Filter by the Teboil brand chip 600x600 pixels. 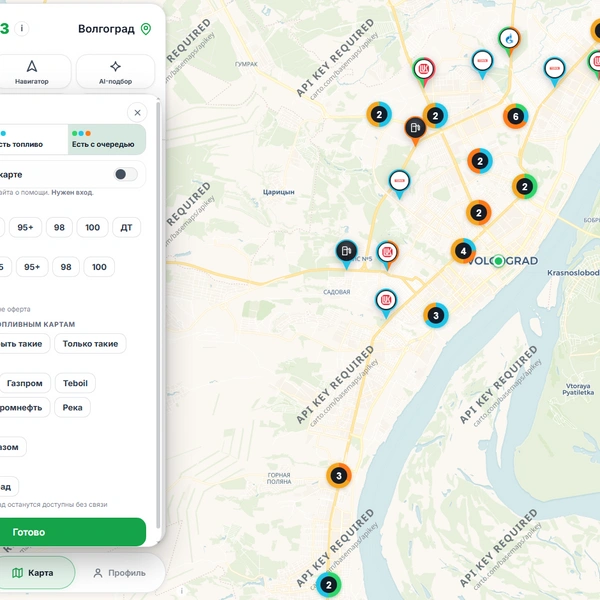(x=75, y=383)
